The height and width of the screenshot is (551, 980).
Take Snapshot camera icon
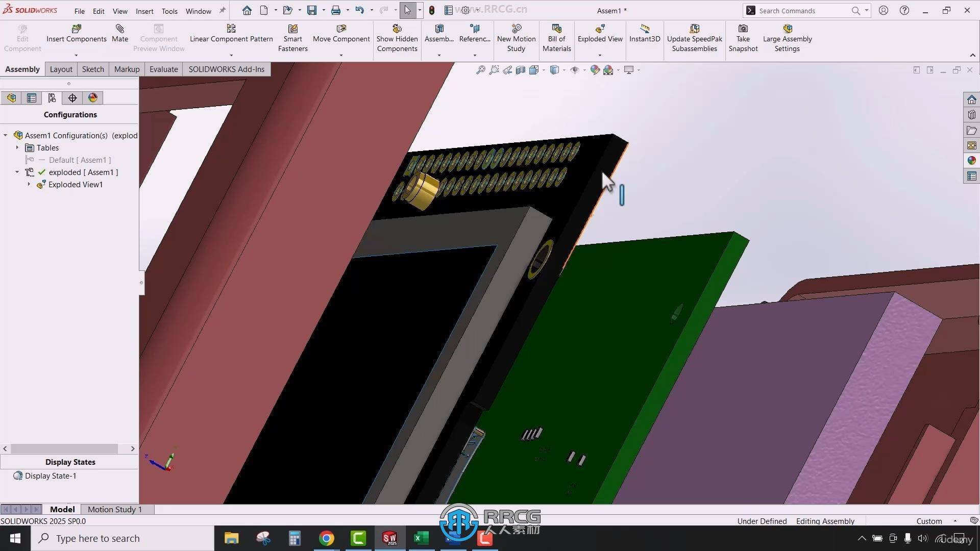743,29
